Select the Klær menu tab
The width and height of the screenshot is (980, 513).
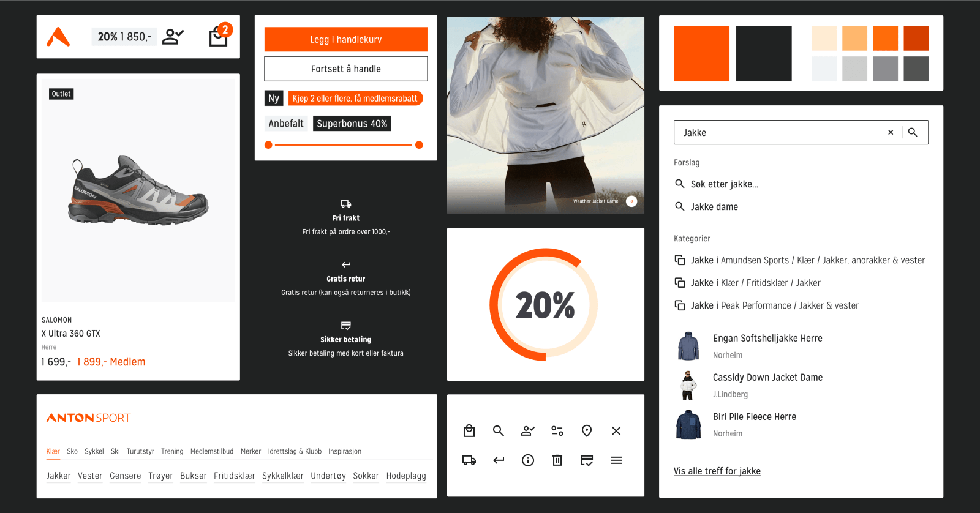click(53, 451)
